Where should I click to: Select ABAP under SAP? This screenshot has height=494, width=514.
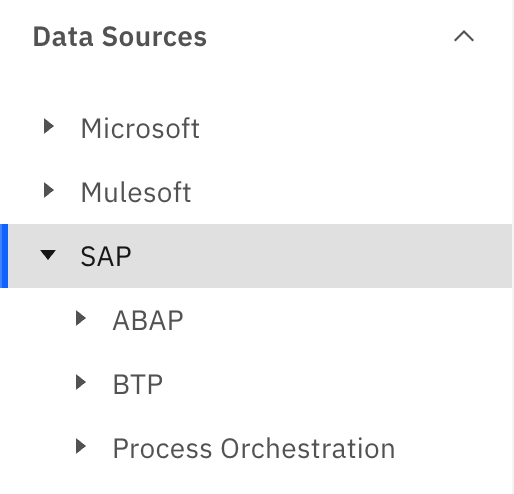click(x=148, y=320)
